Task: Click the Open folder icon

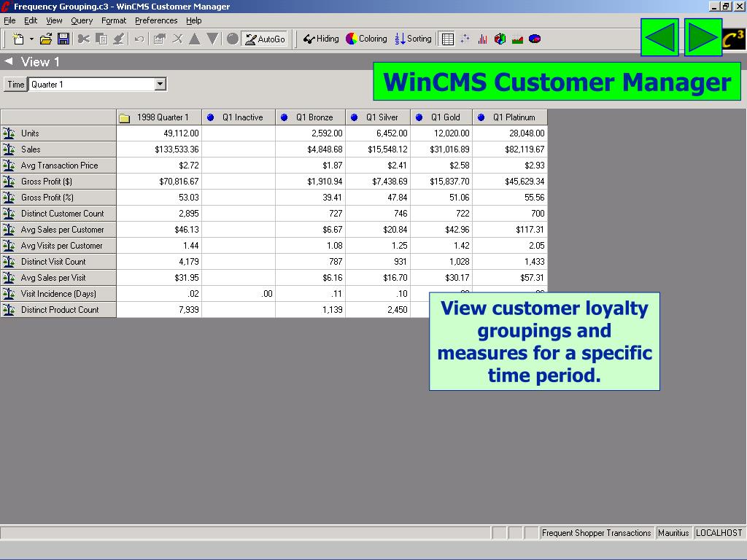Action: 46,39
